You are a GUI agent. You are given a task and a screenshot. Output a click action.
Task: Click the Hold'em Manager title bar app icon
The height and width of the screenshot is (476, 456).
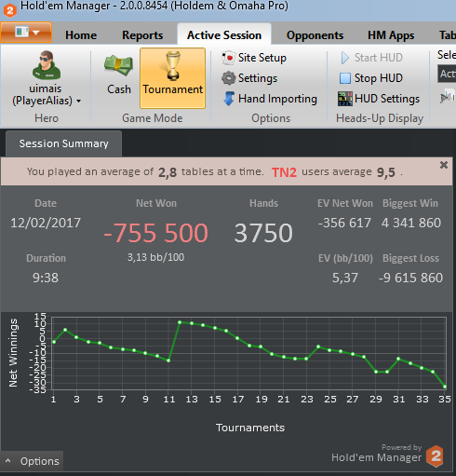(9, 10)
